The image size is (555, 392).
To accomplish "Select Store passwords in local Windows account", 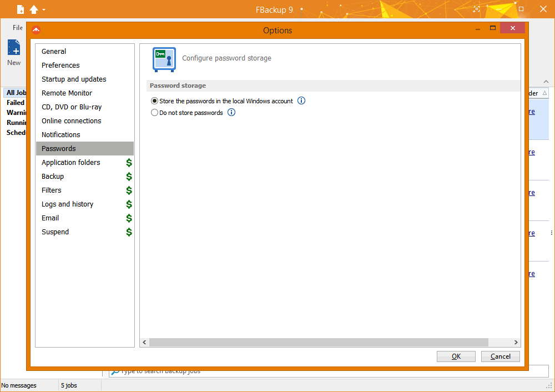I will 155,101.
